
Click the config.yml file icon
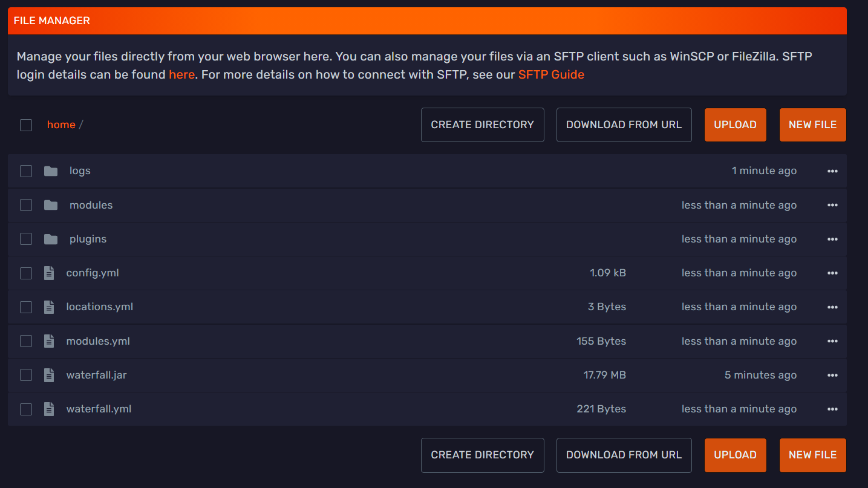tap(50, 273)
